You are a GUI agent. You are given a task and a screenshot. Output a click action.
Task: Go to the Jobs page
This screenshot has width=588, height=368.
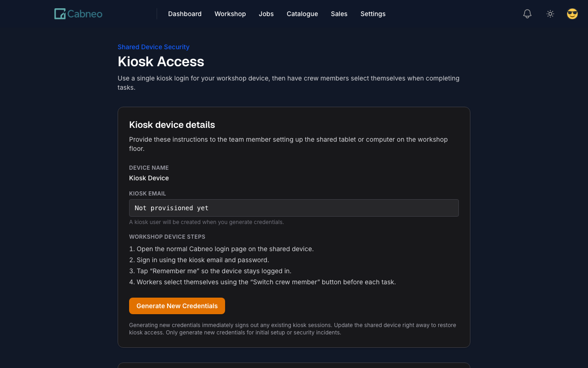(x=266, y=14)
